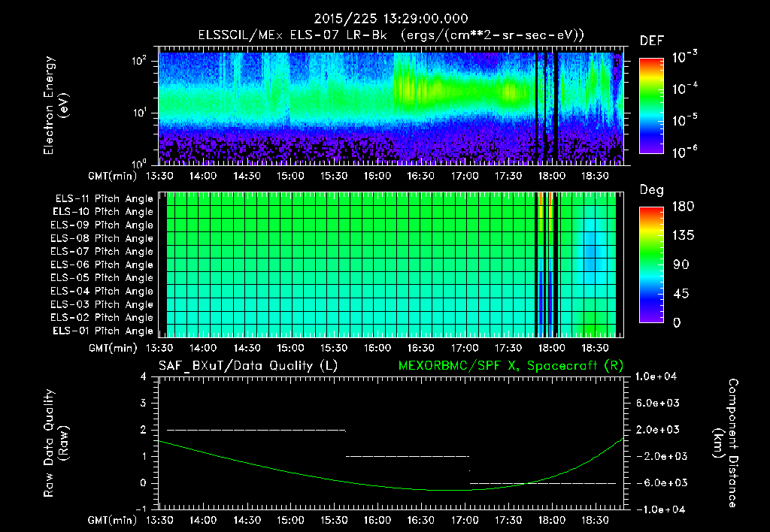Click the 10^-4 tick on DEF color bar
Viewport: 770px width, 532px height.
(x=685, y=89)
